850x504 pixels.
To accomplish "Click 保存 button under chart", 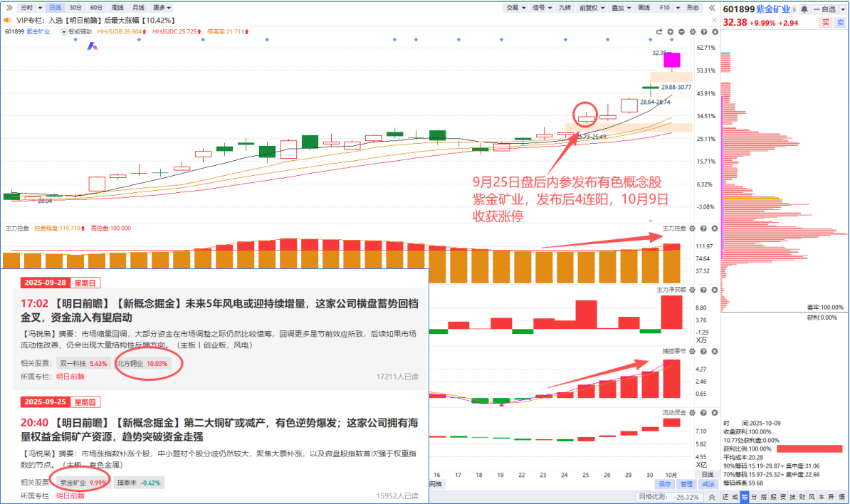I will 665,484.
